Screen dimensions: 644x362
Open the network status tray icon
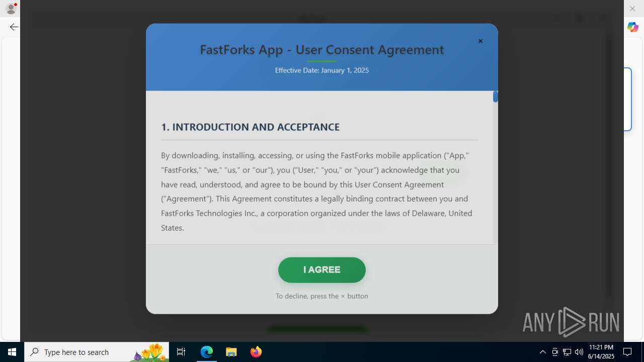pyautogui.click(x=567, y=352)
